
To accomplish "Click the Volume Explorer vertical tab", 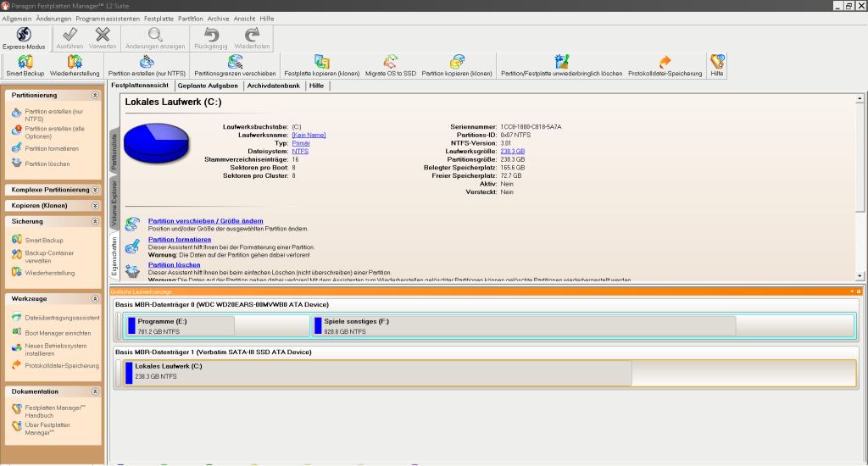I will tap(114, 202).
